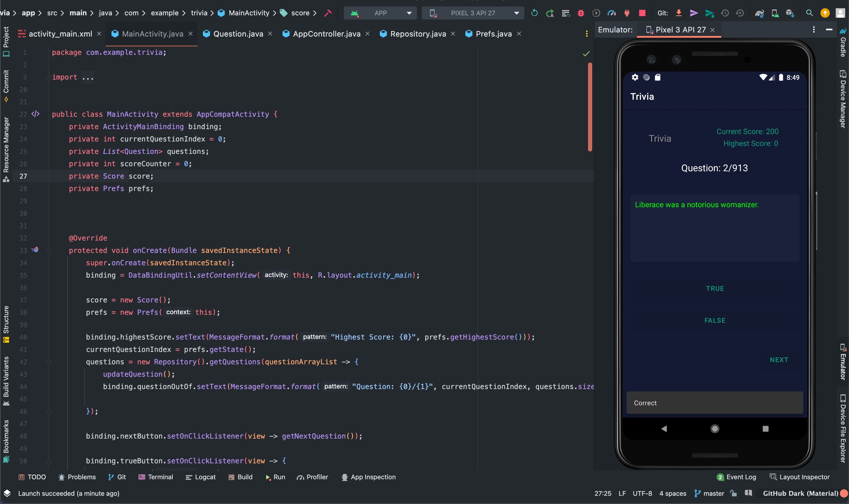Collapse trueButton listener block at line 50

tap(49, 461)
